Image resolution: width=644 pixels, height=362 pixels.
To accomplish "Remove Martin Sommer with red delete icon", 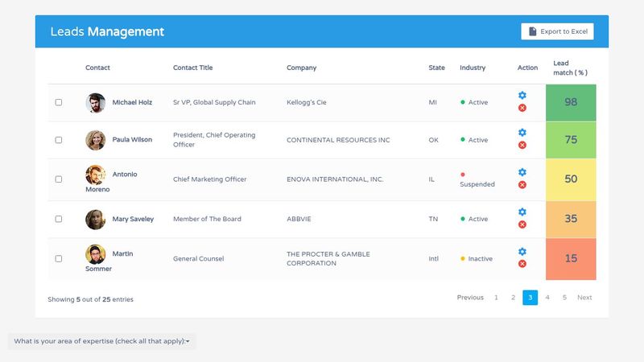I will point(522,264).
